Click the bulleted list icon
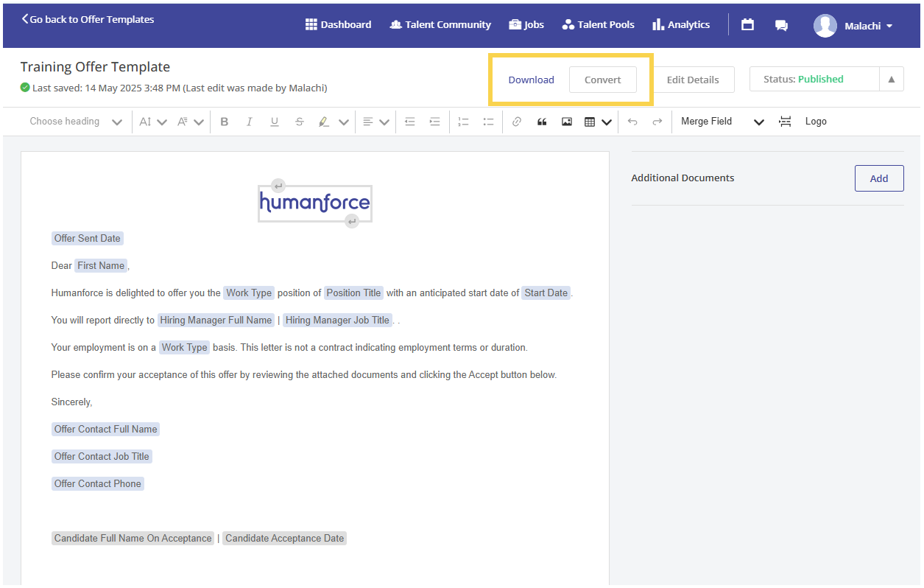 click(488, 122)
